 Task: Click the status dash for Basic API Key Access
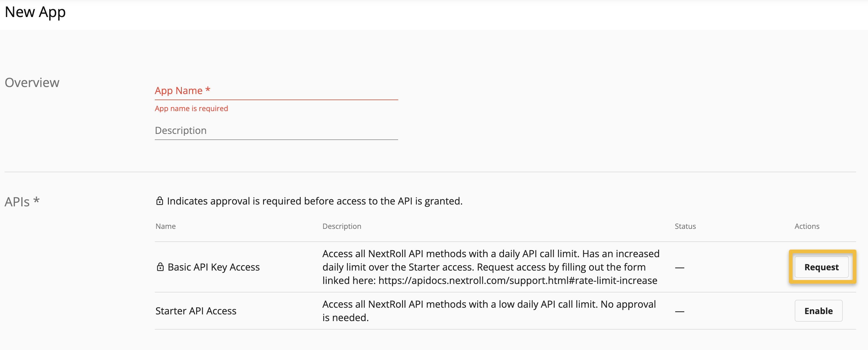[x=679, y=268]
